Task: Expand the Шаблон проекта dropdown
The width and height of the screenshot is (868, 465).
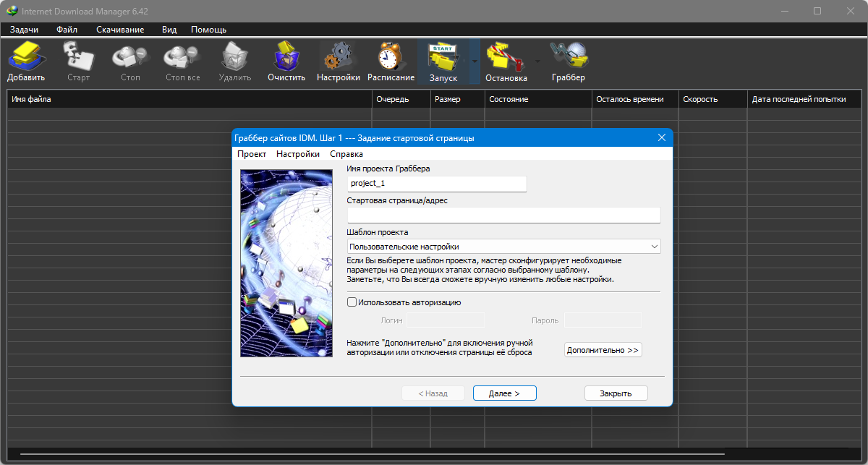Action: tap(654, 247)
